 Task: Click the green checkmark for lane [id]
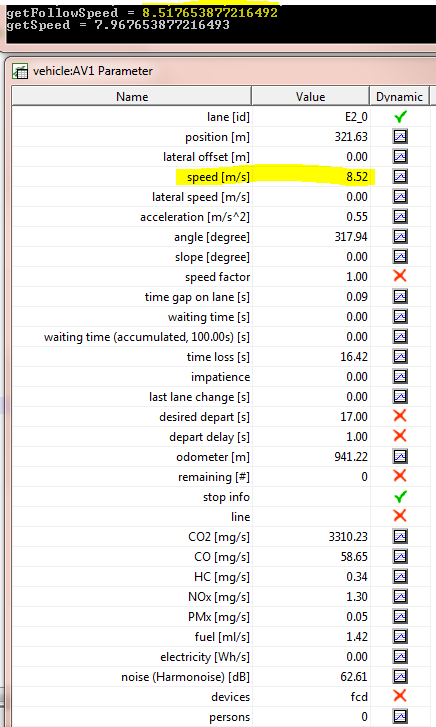[x=400, y=116]
